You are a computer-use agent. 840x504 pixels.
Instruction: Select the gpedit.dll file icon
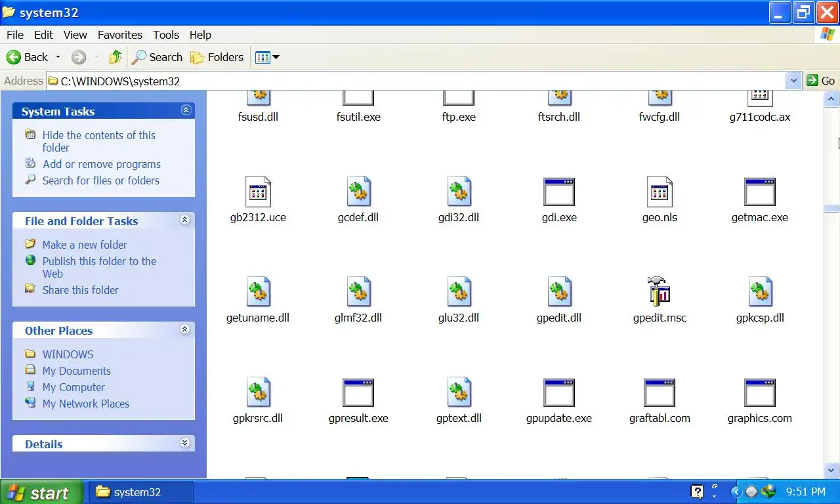pos(560,292)
